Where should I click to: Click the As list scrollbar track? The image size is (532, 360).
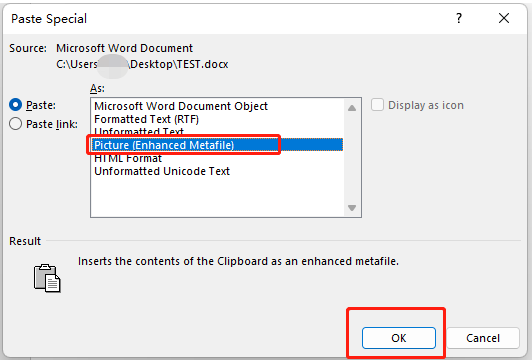point(352,158)
